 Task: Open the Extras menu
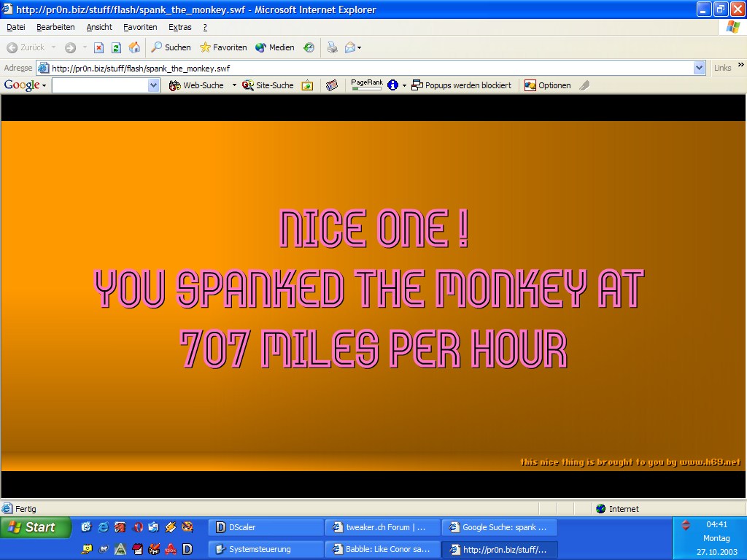coord(179,27)
